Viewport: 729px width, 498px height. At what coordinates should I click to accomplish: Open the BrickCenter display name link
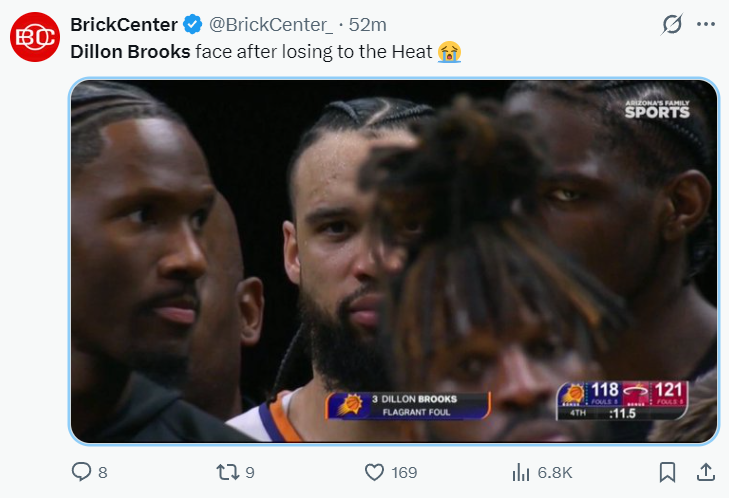tap(124, 24)
